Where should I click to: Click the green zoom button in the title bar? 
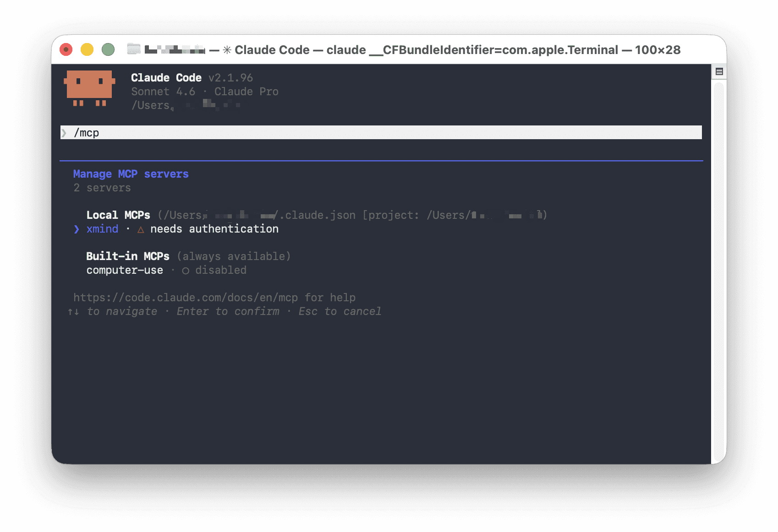pos(108,49)
